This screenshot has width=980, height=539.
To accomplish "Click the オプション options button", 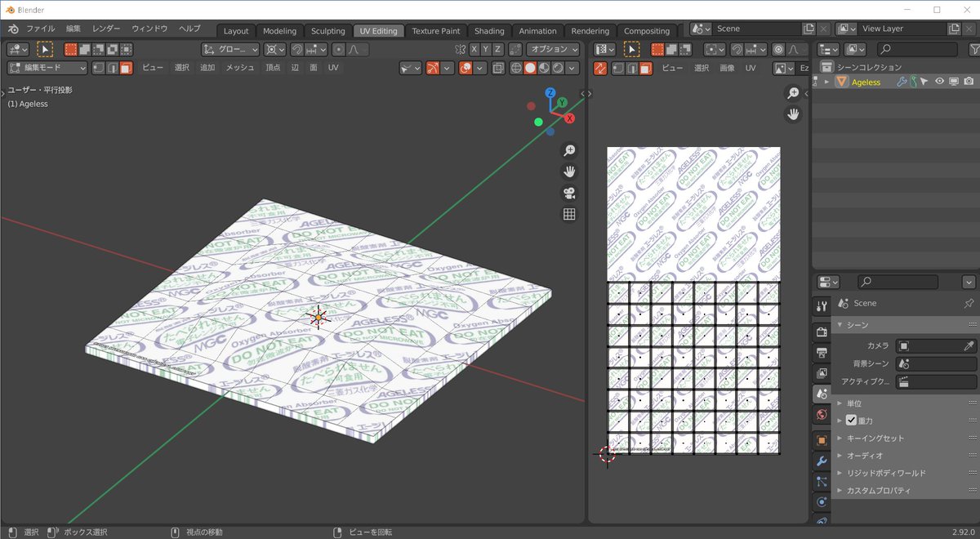I will [552, 49].
